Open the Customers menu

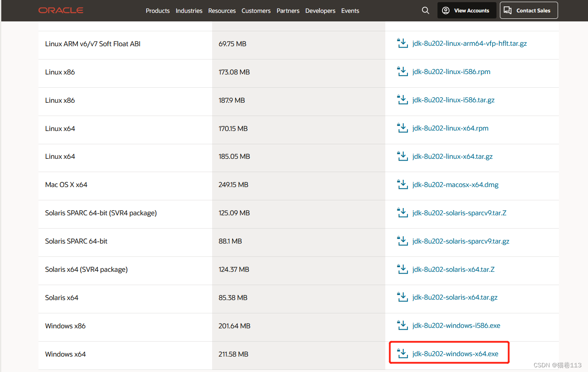pyautogui.click(x=256, y=11)
